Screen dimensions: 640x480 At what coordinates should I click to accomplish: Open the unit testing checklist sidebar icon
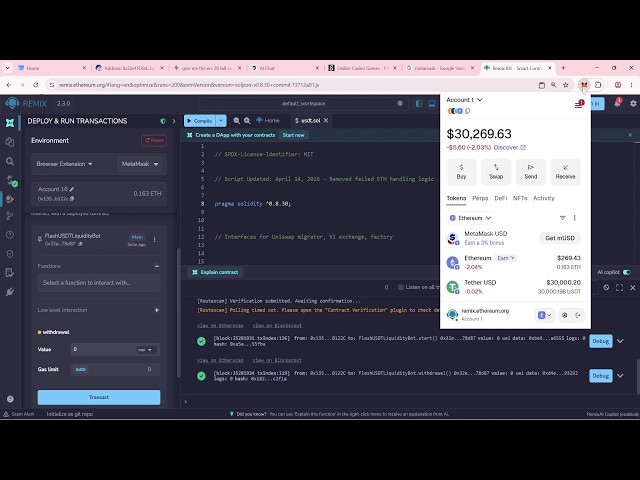tap(10, 273)
